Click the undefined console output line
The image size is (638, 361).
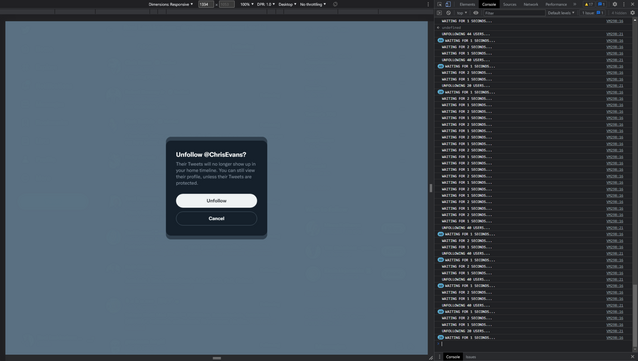451,28
